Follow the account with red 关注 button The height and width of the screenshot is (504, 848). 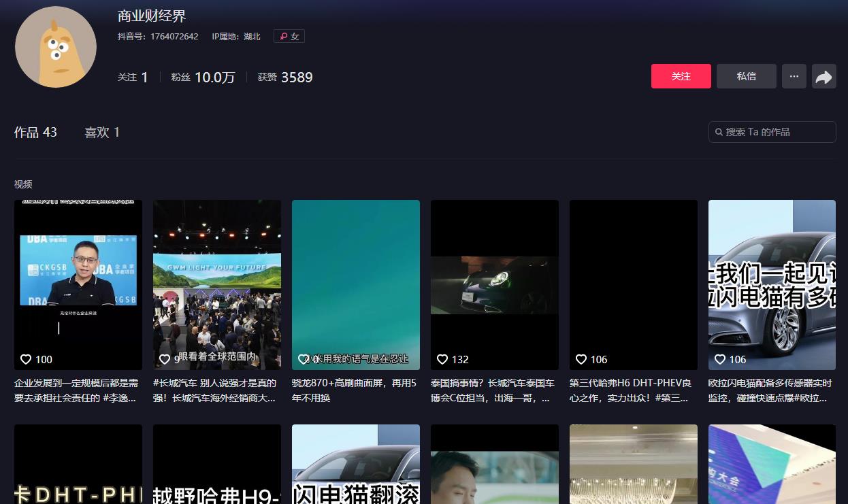pyautogui.click(x=681, y=76)
